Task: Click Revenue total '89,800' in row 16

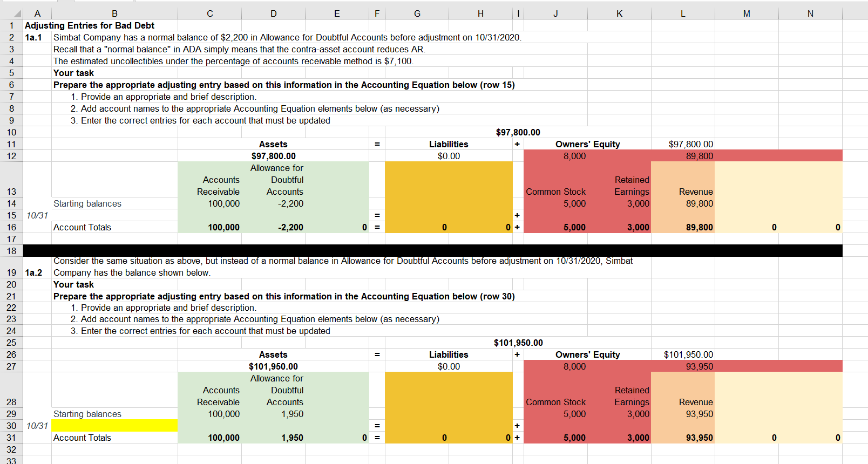Action: (x=699, y=227)
